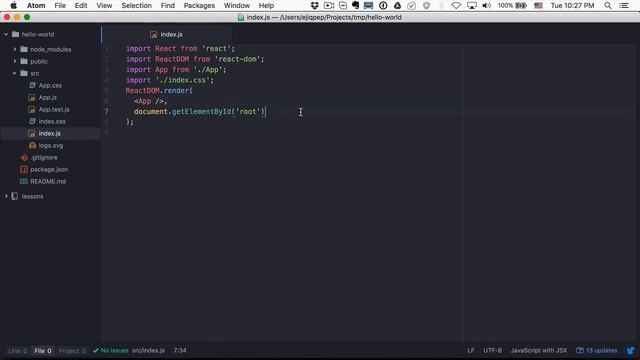This screenshot has height=360, width=640.
Task: Select index.js in the tree view
Action: [49, 133]
